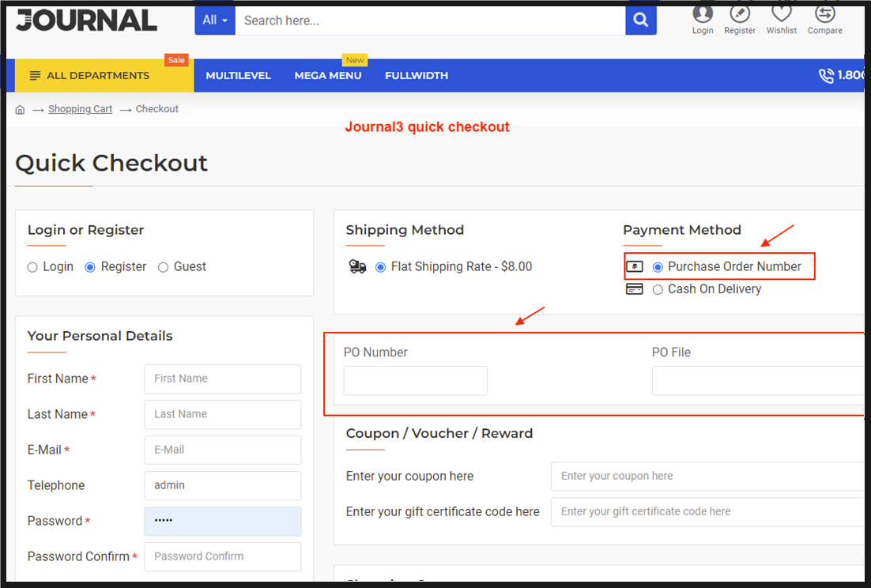Select Purchase Order Number payment
This screenshot has width=871, height=588.
658,267
